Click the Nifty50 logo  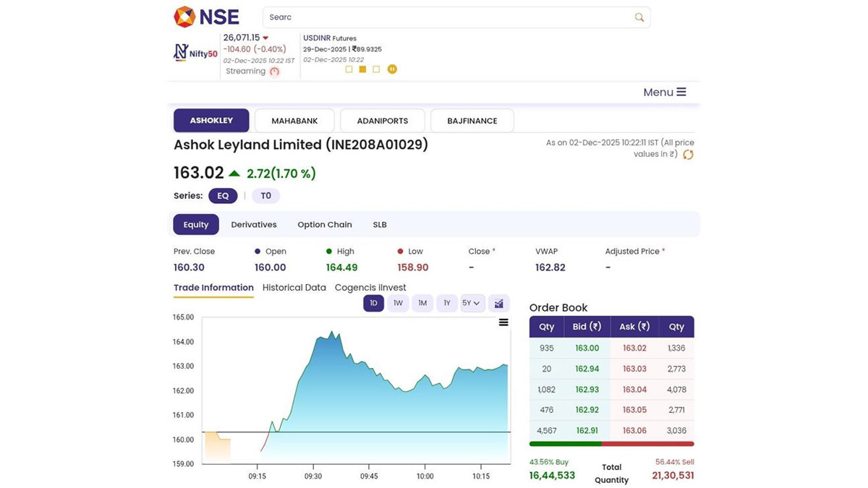[195, 53]
